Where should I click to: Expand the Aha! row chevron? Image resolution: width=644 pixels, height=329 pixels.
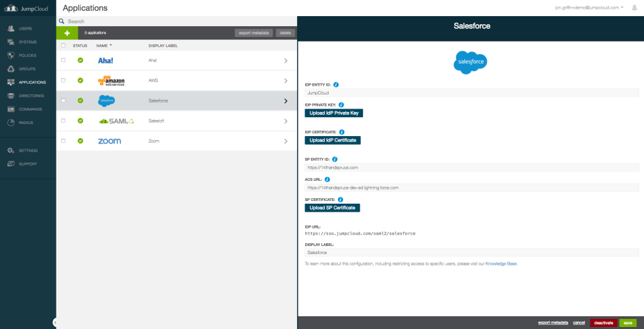point(286,61)
